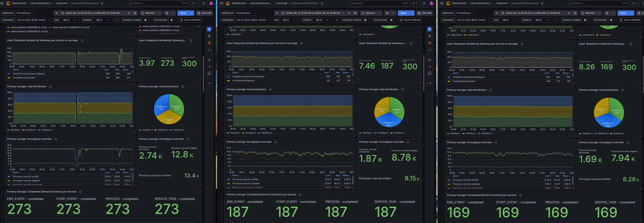Screen dimensions: 644x223
Task: Star the dashboard in the right window
Action: click(x=542, y=3)
